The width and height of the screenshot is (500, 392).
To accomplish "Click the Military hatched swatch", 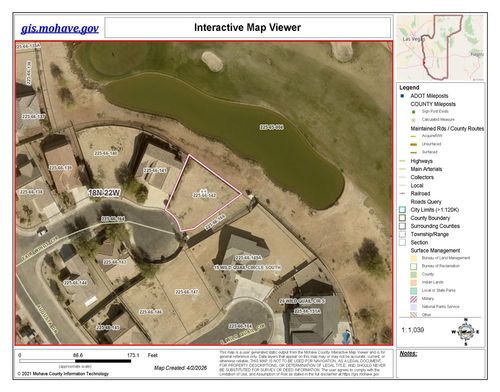I will pos(413,299).
